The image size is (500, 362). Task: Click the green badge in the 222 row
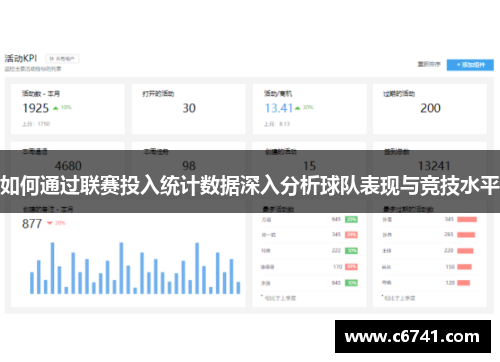tap(351, 251)
